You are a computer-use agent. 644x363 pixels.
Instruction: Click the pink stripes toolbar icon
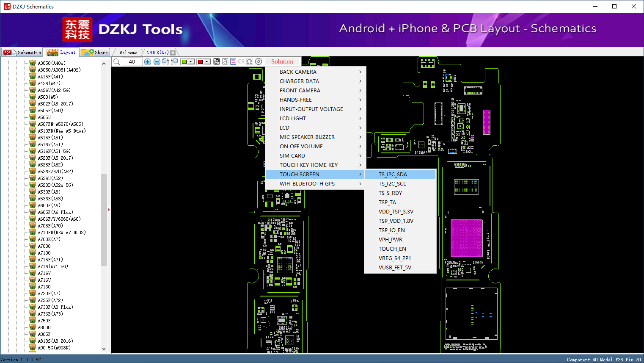(x=233, y=62)
